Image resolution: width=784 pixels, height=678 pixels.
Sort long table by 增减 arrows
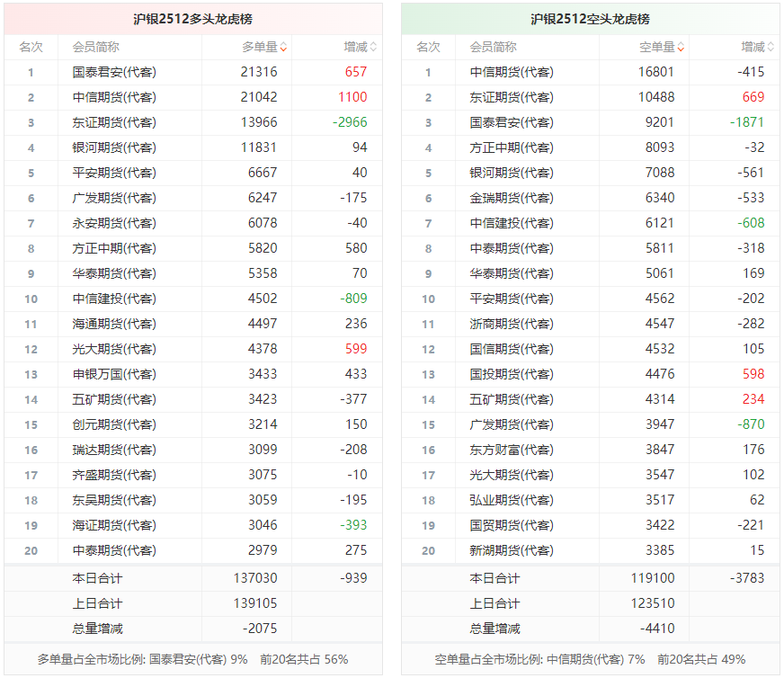[373, 48]
